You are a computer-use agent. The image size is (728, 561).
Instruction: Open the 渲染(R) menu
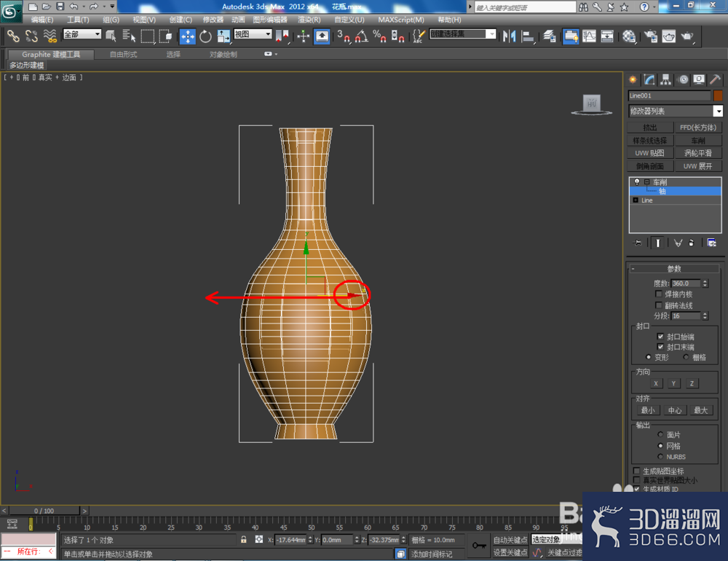(x=309, y=20)
